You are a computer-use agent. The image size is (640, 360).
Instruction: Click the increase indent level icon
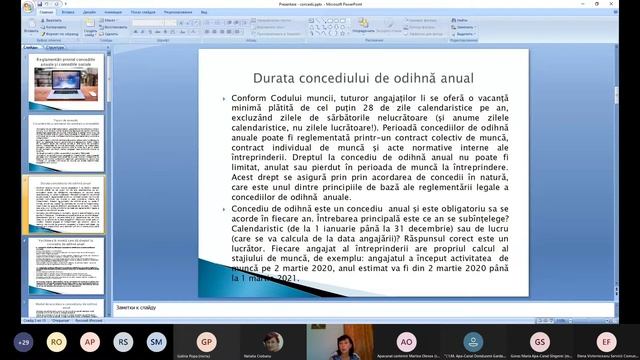236,23
